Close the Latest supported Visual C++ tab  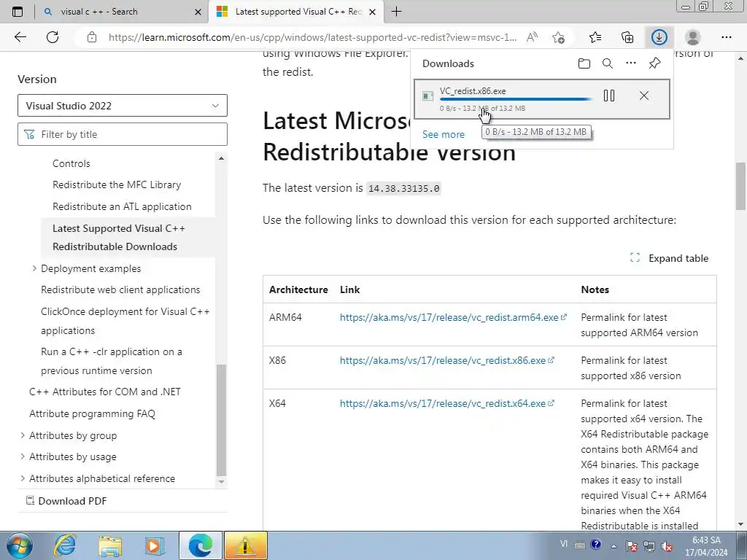pos(373,12)
